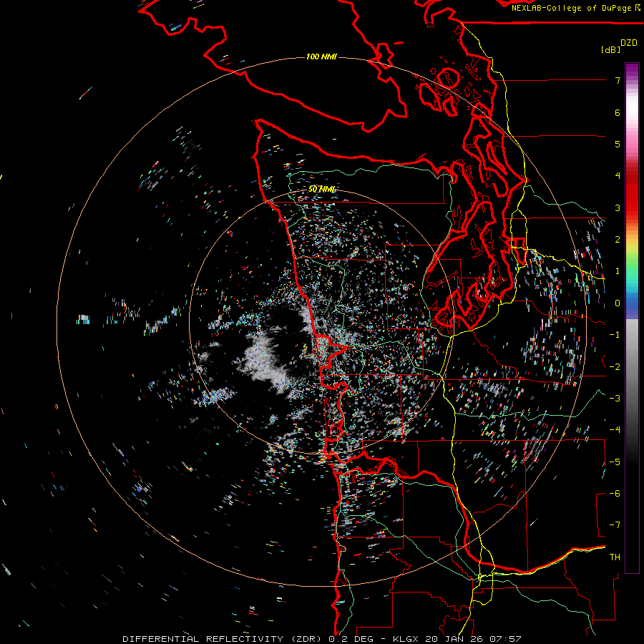Click the -1 value on color scale
Screen dimensions: 644x644
(x=615, y=335)
